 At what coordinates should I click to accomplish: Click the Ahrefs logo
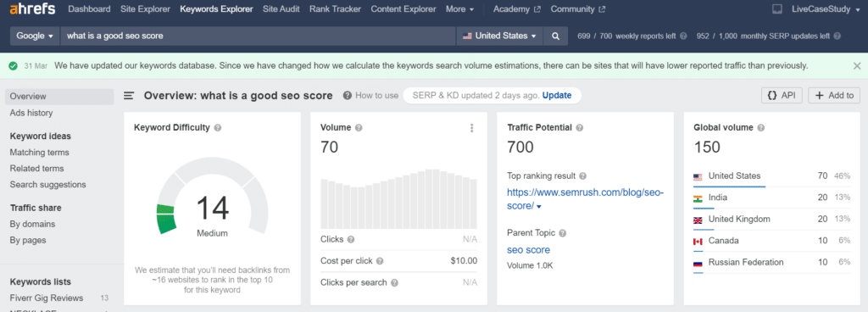pyautogui.click(x=33, y=8)
